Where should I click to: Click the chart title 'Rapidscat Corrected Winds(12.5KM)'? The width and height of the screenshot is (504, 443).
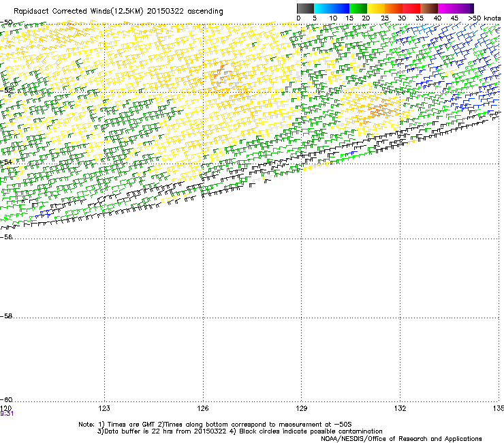[78, 12]
